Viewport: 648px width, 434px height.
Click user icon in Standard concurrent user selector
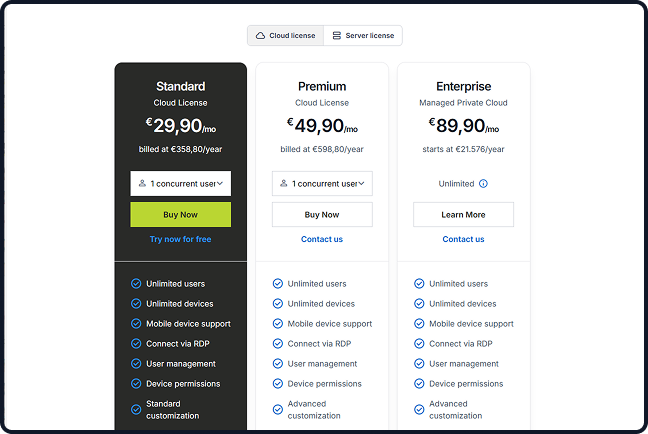tap(142, 184)
